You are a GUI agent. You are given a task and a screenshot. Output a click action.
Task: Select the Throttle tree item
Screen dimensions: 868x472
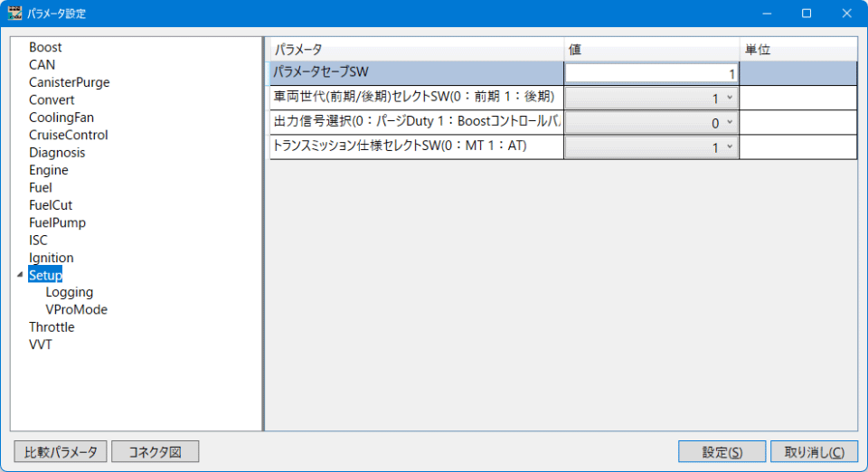click(52, 327)
